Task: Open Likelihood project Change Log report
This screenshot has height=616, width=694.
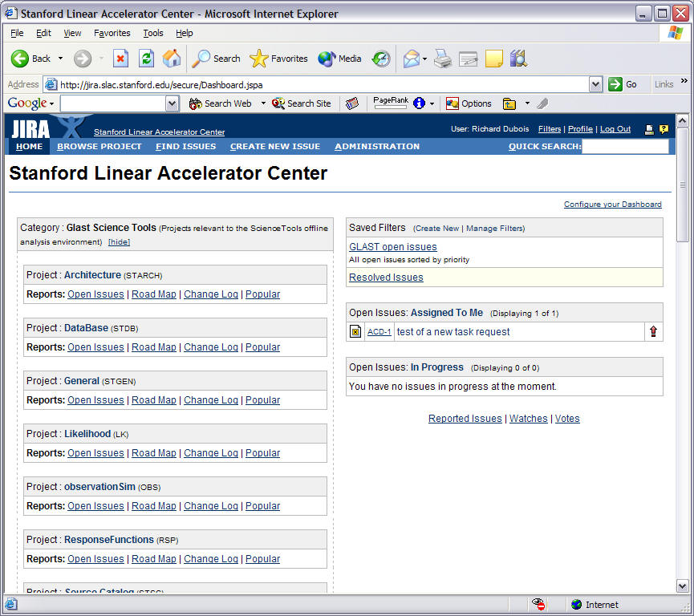Action: coord(211,453)
